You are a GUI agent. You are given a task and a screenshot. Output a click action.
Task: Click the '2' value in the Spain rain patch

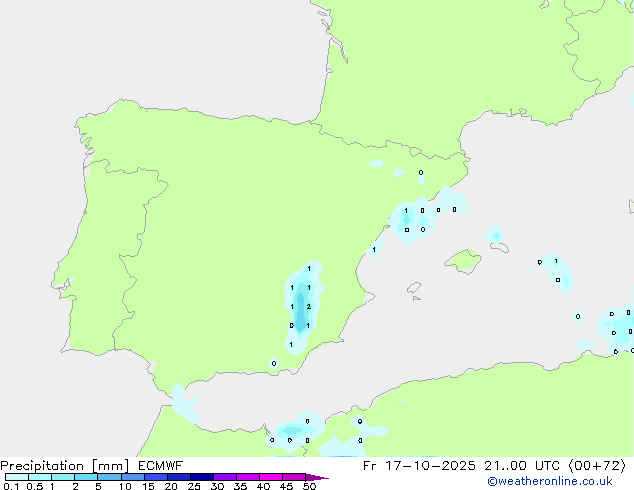point(309,307)
